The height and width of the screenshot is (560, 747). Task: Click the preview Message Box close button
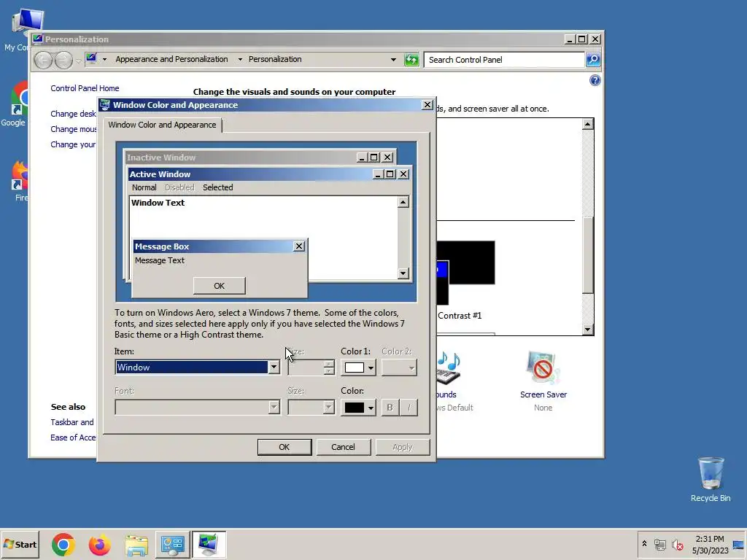298,246
